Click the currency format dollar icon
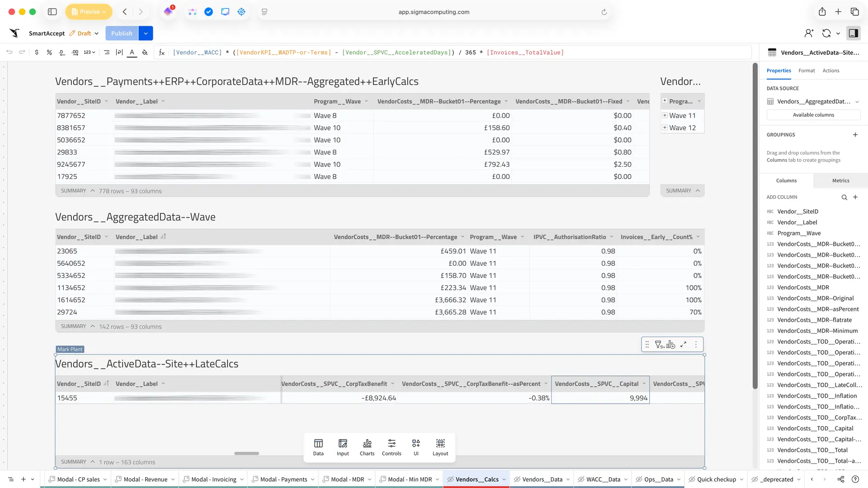Screen dimensions: 868x488 coord(37,52)
